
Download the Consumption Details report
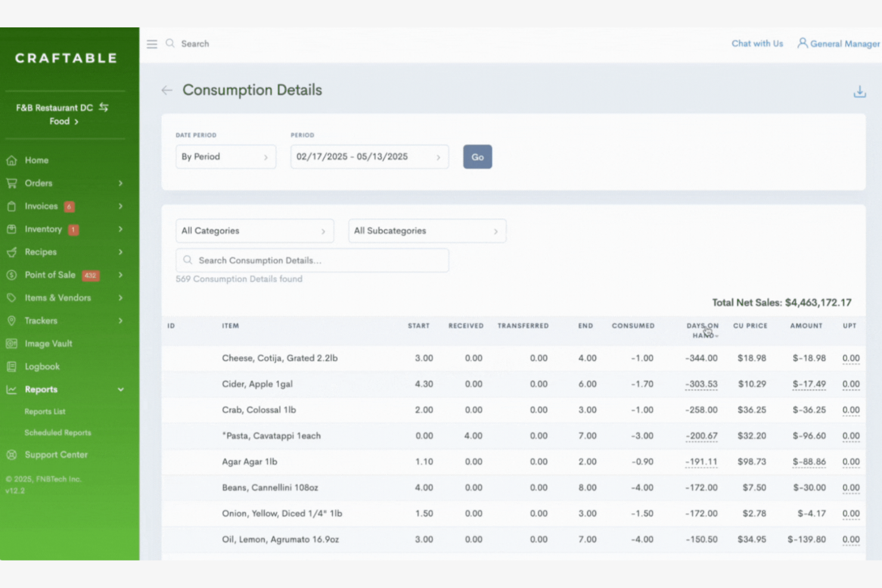click(x=860, y=91)
